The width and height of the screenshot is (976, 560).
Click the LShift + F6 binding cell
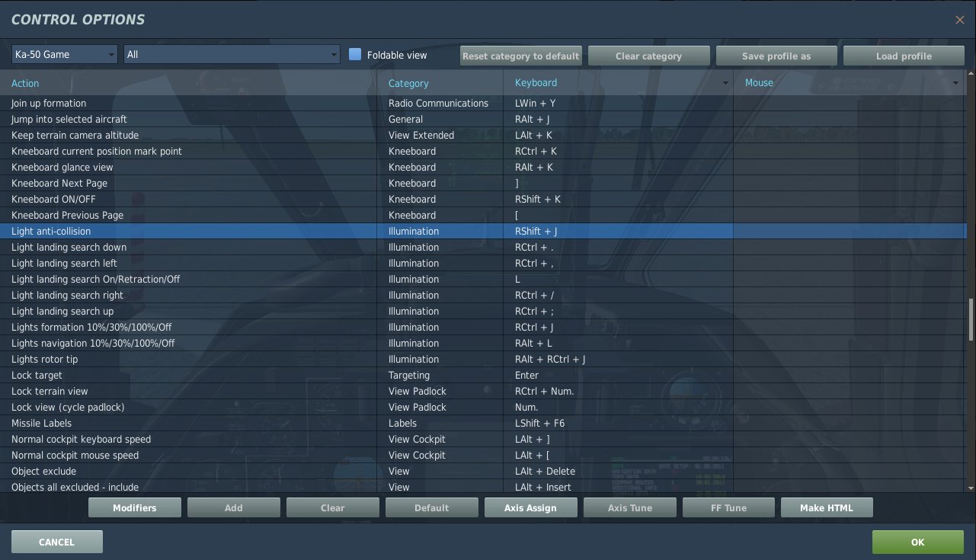coord(618,423)
